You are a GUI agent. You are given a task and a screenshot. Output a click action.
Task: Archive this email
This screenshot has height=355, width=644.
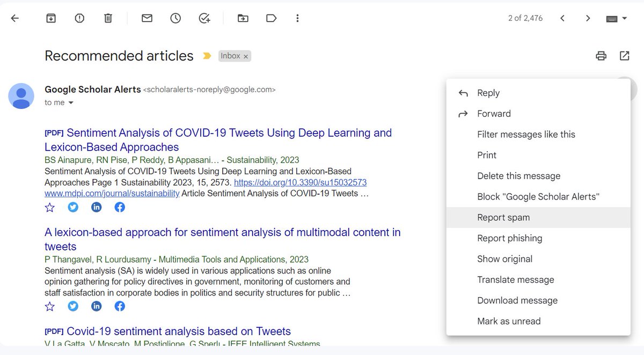[x=50, y=18]
